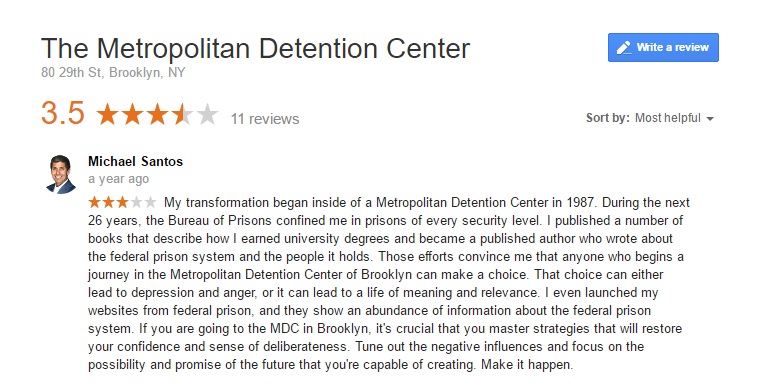Image resolution: width=757 pixels, height=388 pixels.
Task: Click the 3.5 overall rating number
Action: 63,113
